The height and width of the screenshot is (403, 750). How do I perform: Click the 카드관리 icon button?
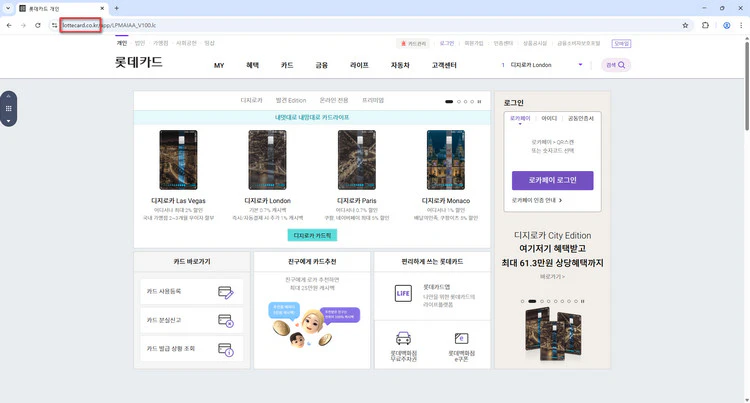tap(413, 44)
